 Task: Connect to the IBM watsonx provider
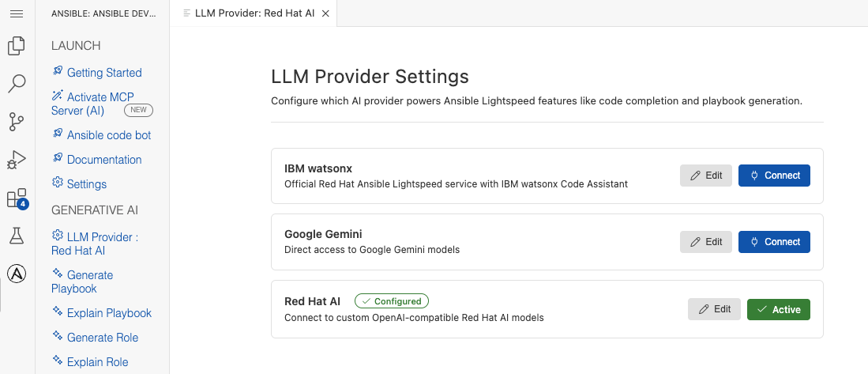774,176
